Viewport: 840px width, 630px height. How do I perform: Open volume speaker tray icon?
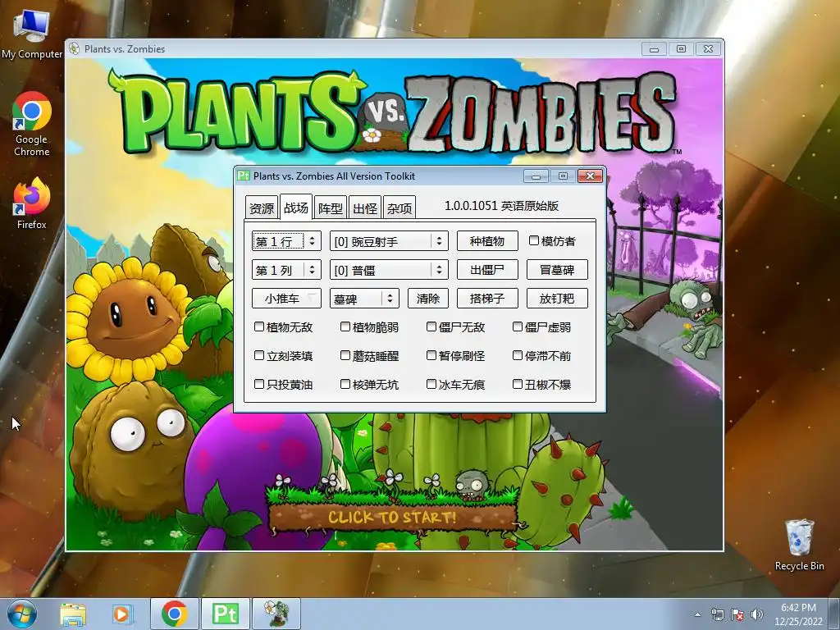coord(756,614)
